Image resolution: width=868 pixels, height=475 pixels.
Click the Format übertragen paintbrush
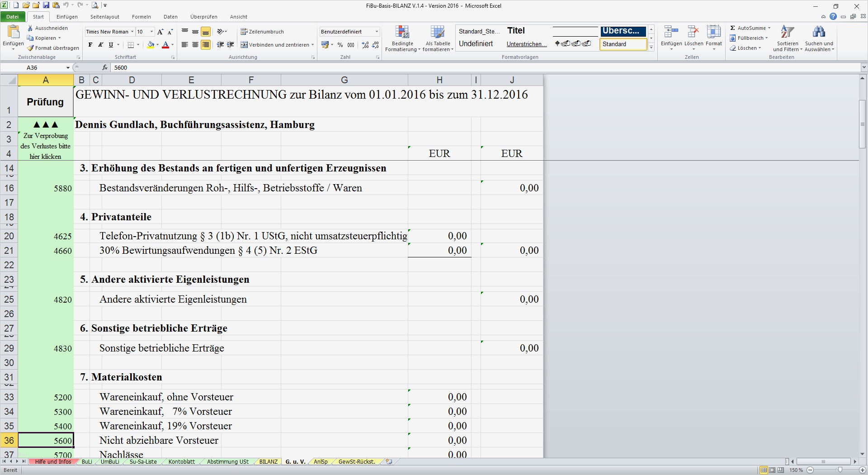click(x=30, y=48)
